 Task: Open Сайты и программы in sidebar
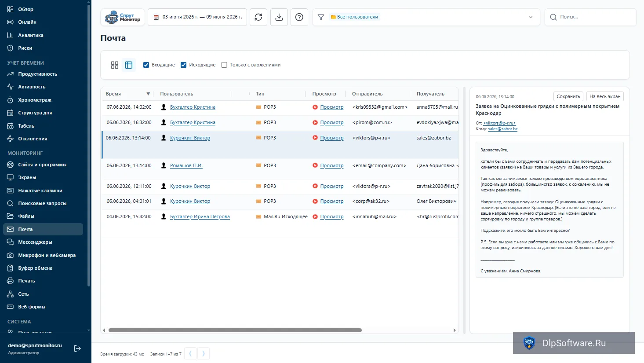coord(42,165)
